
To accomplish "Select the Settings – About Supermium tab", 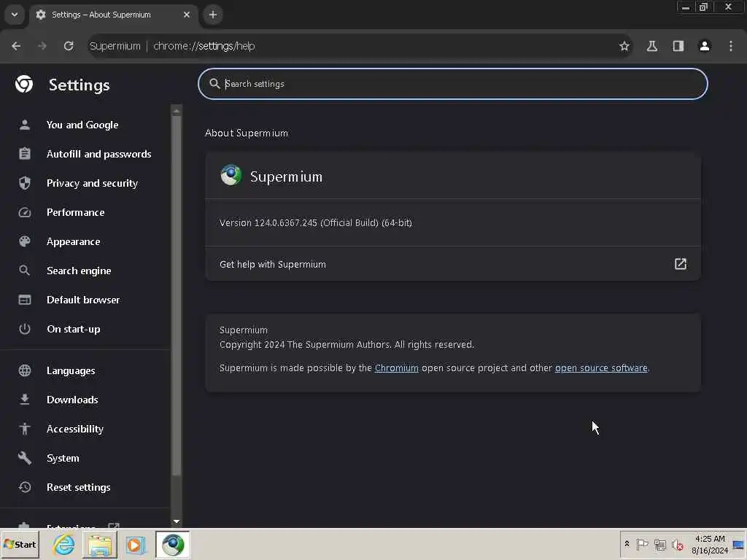I will point(113,15).
